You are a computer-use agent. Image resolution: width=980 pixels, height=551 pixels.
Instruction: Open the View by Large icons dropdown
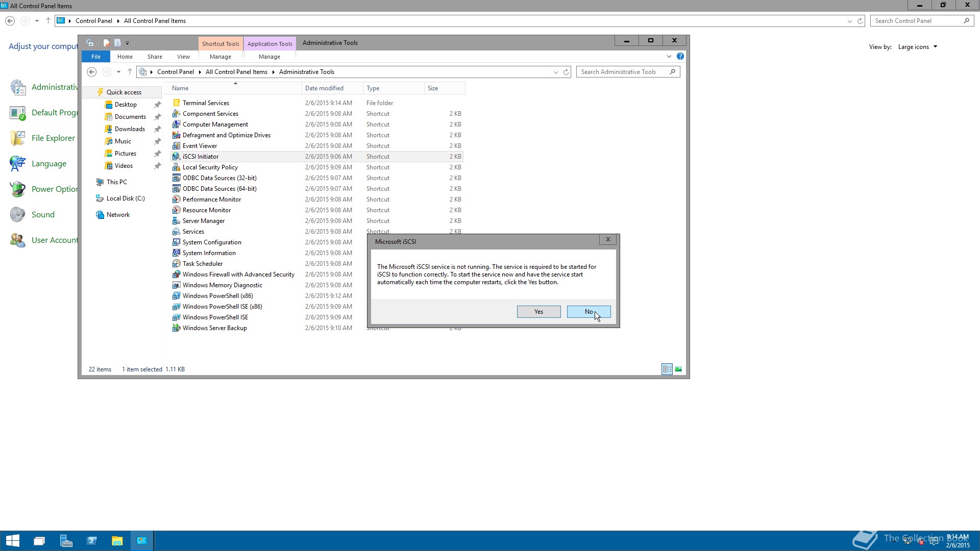[917, 47]
